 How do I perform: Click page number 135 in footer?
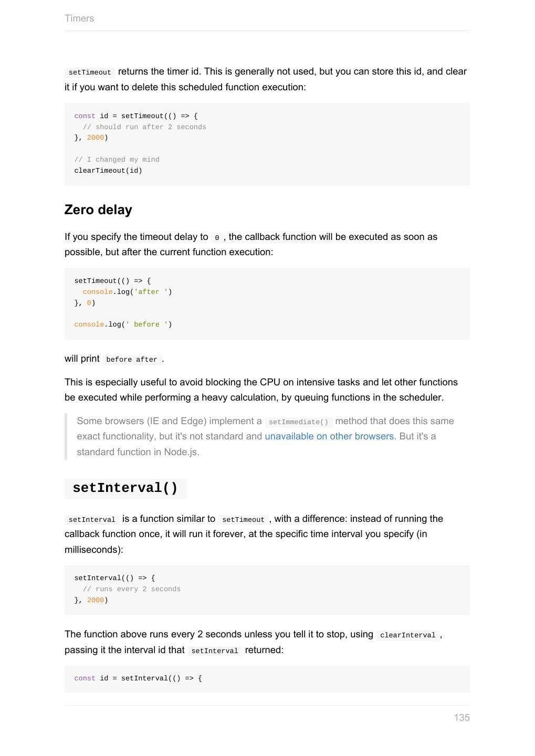tap(461, 718)
